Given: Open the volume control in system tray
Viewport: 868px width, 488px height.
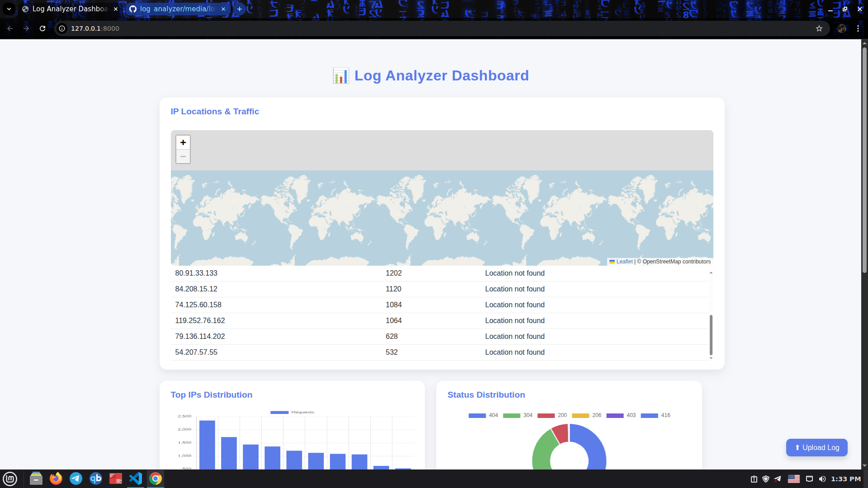Looking at the screenshot, I should pos(822,479).
